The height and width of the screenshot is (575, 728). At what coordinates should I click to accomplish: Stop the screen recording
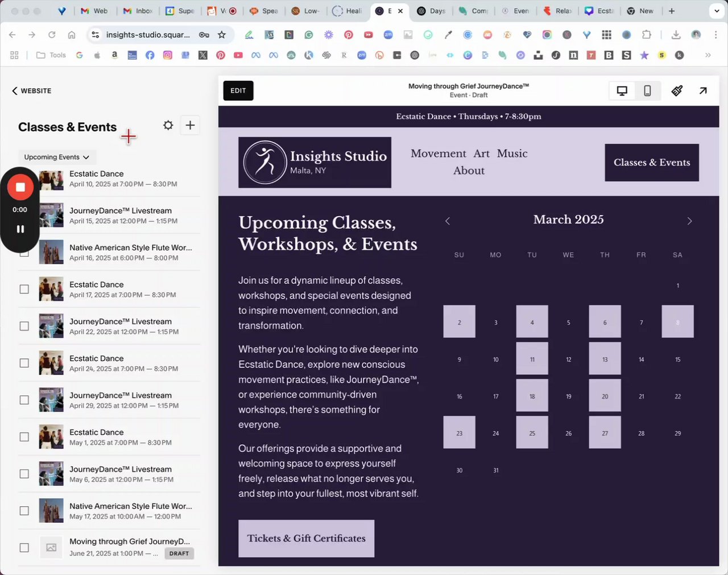coord(20,187)
